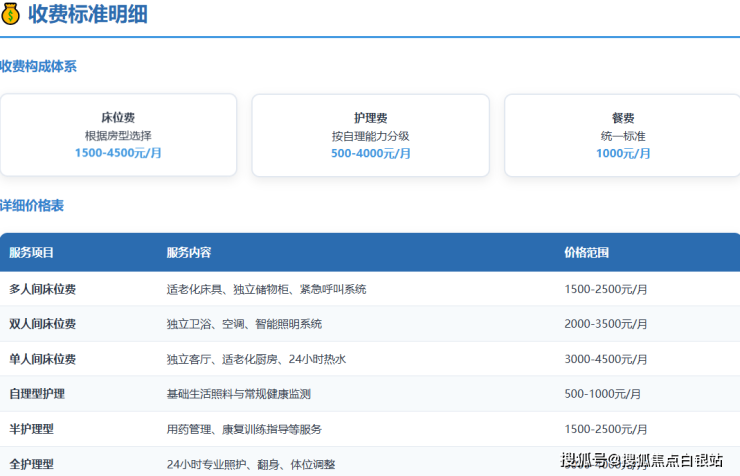Click the 半护理型 service item
This screenshot has height=476, width=740.
(x=31, y=429)
